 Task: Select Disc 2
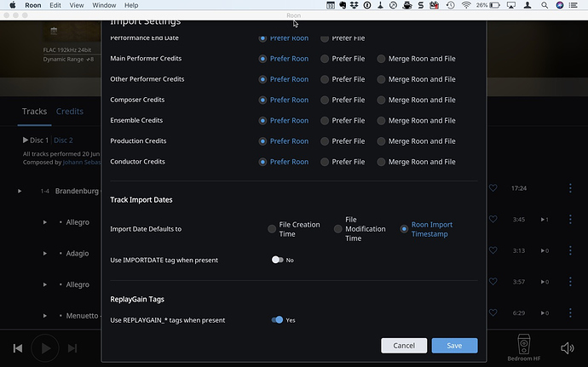[x=63, y=140]
